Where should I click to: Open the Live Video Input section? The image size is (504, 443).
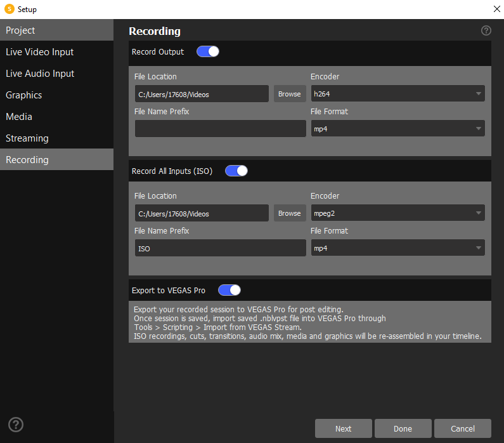56,52
